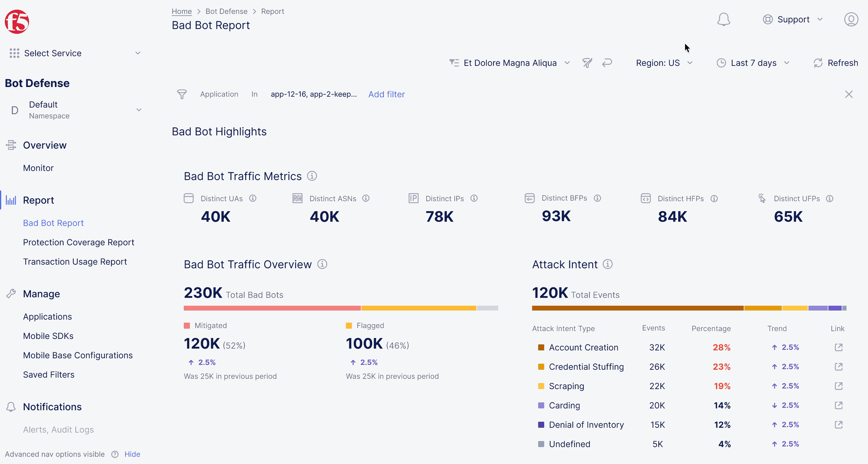This screenshot has height=464, width=868.
Task: Show info for Distinct ASNs
Action: click(366, 199)
